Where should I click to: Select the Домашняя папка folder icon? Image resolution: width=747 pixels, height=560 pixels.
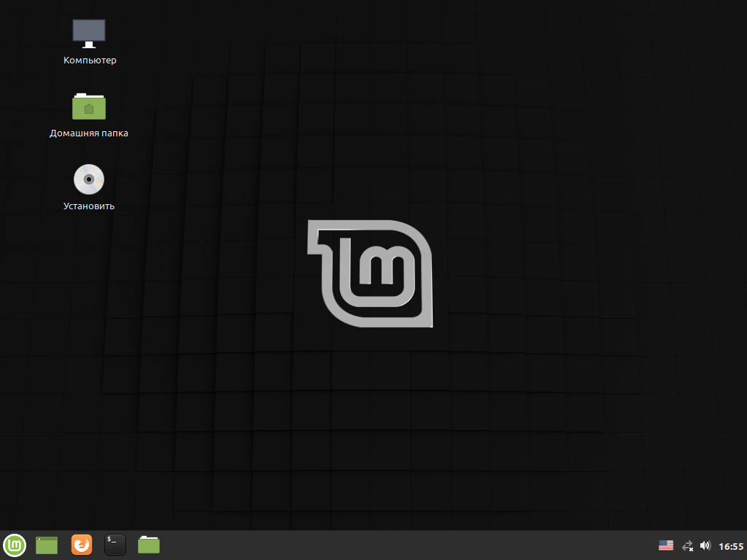coord(88,106)
